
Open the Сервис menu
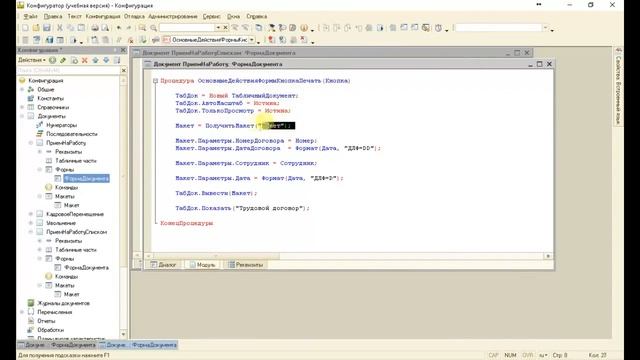(211, 16)
